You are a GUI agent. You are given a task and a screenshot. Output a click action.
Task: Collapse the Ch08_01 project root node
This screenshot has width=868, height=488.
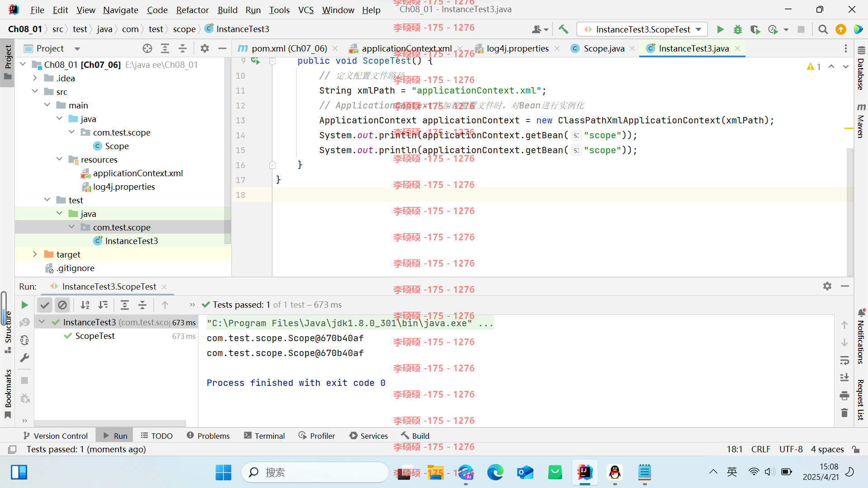coord(23,65)
